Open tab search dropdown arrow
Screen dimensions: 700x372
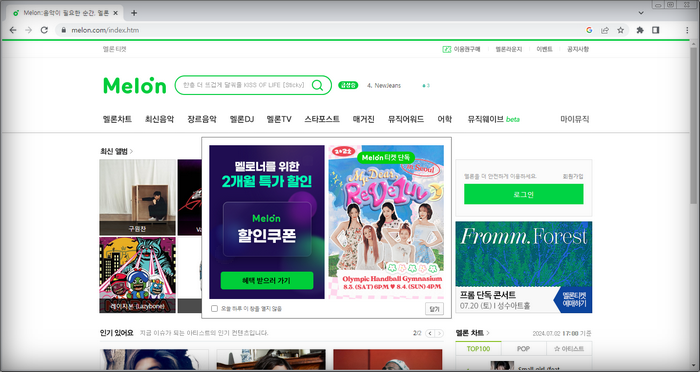[x=641, y=13]
